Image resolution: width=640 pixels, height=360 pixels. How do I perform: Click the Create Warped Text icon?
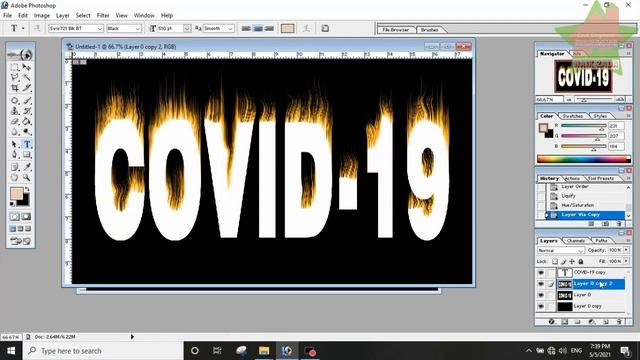pyautogui.click(x=306, y=28)
